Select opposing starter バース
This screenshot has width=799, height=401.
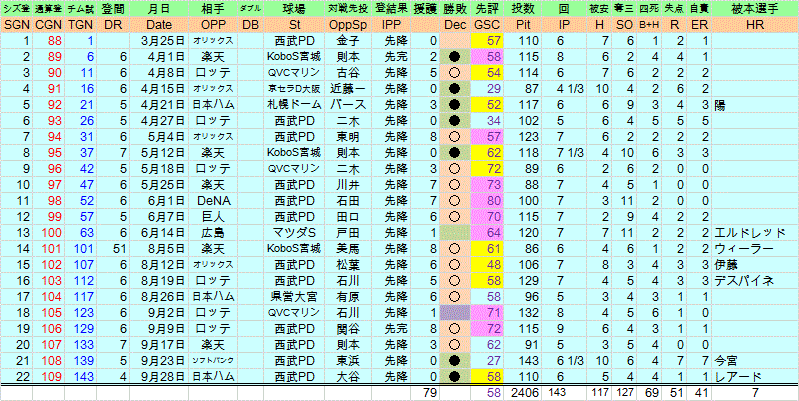tap(347, 104)
